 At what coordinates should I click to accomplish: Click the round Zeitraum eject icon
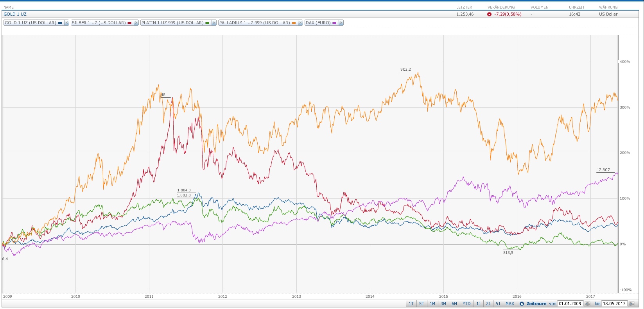click(x=522, y=304)
